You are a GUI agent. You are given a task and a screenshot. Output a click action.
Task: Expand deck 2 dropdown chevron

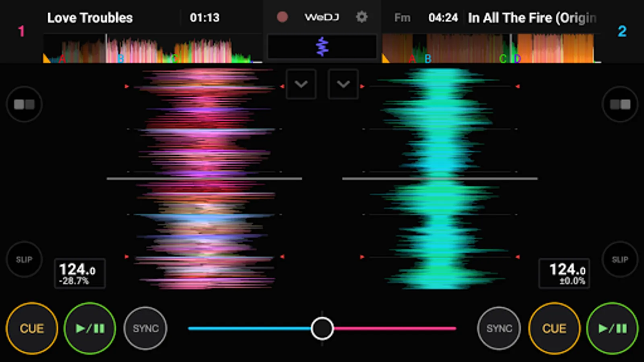(x=343, y=84)
